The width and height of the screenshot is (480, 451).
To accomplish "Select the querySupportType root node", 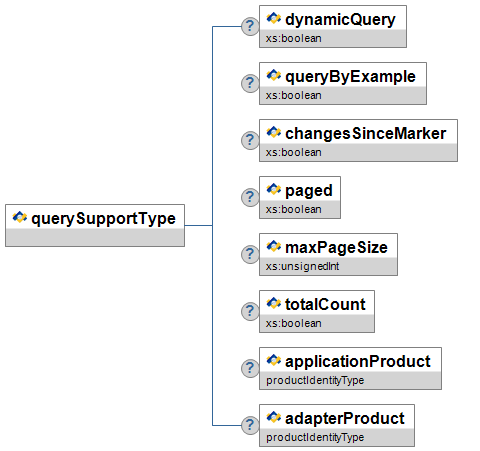I will click(95, 226).
